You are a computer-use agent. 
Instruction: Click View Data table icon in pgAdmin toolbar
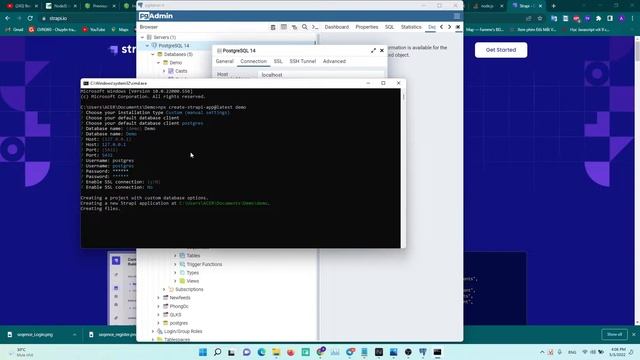[284, 27]
